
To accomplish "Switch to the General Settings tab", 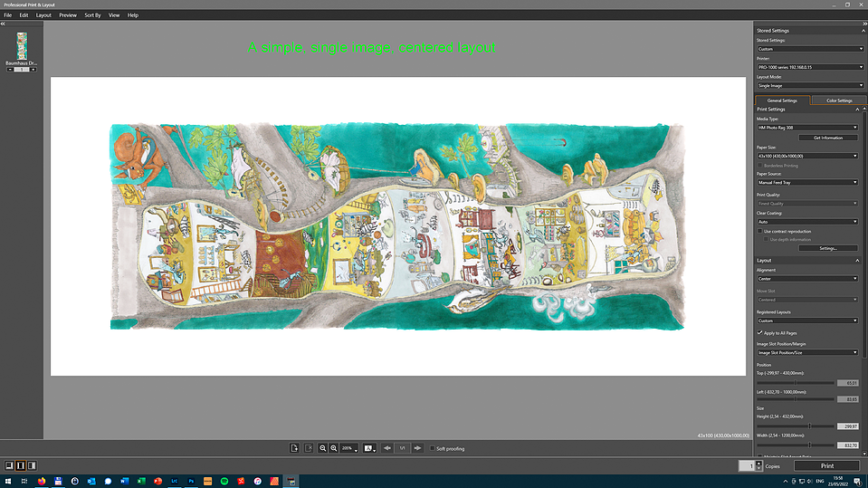I will coord(782,100).
